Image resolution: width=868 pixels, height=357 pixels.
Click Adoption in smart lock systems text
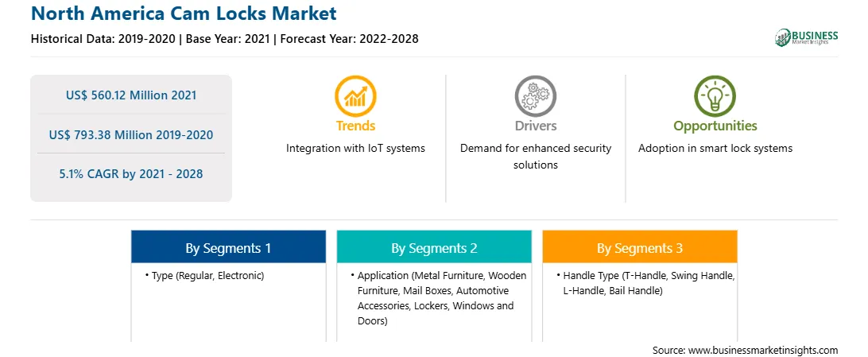pos(715,149)
